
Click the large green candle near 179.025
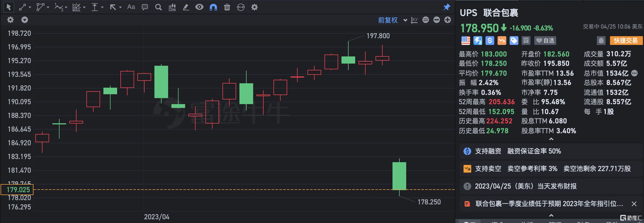click(x=399, y=176)
